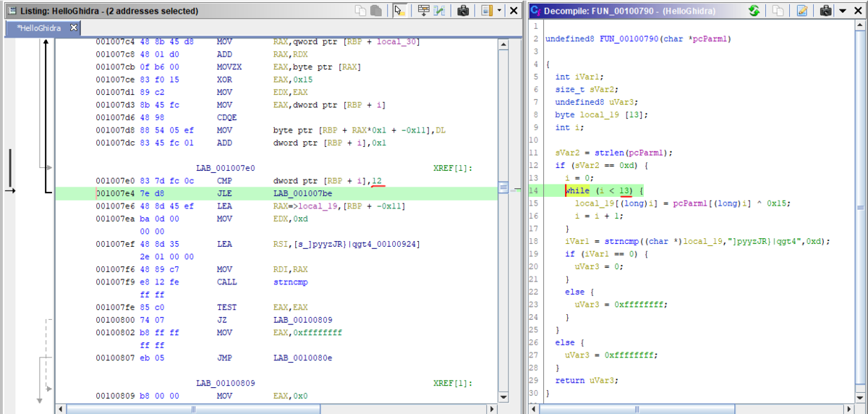This screenshot has height=414, width=868.
Task: Take a Listing snapshot with camera icon
Action: 463,11
